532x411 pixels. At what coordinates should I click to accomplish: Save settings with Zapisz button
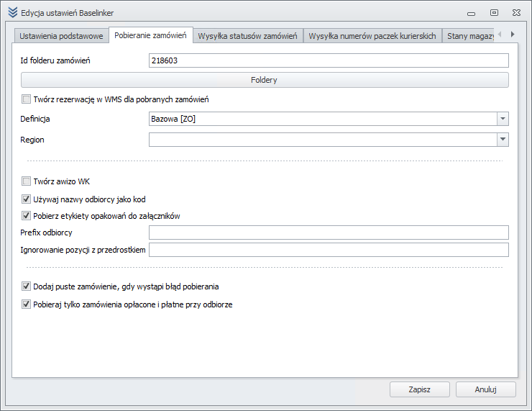(x=420, y=389)
